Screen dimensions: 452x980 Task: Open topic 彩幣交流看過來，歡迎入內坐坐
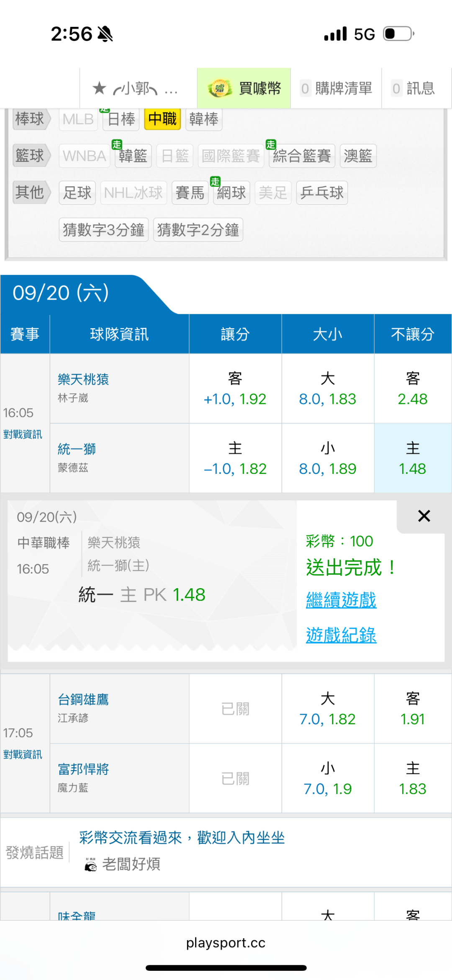[x=182, y=838]
